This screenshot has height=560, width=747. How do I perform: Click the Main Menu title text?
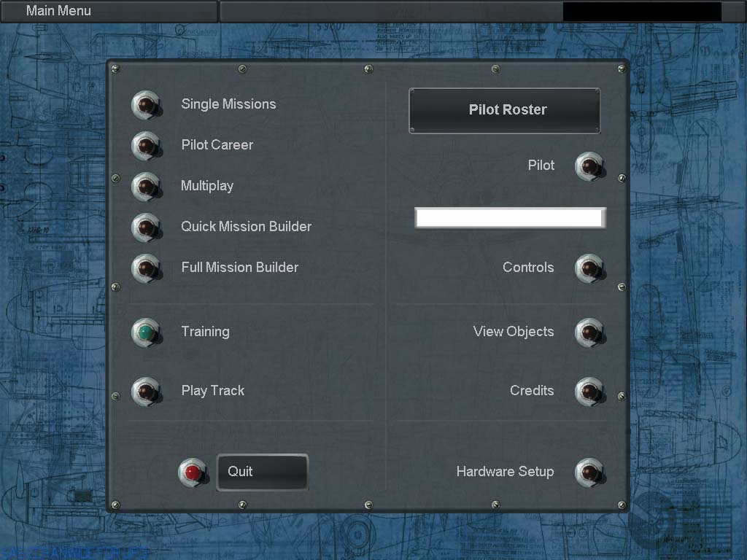[58, 10]
